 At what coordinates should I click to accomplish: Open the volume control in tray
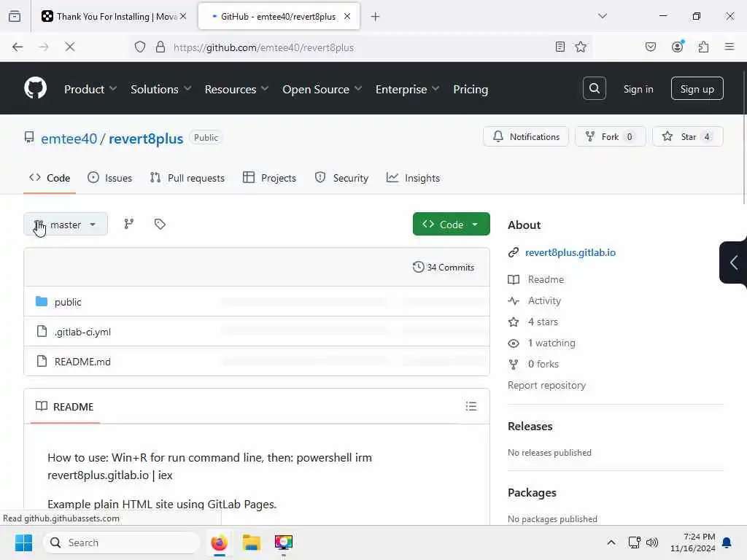click(x=652, y=542)
